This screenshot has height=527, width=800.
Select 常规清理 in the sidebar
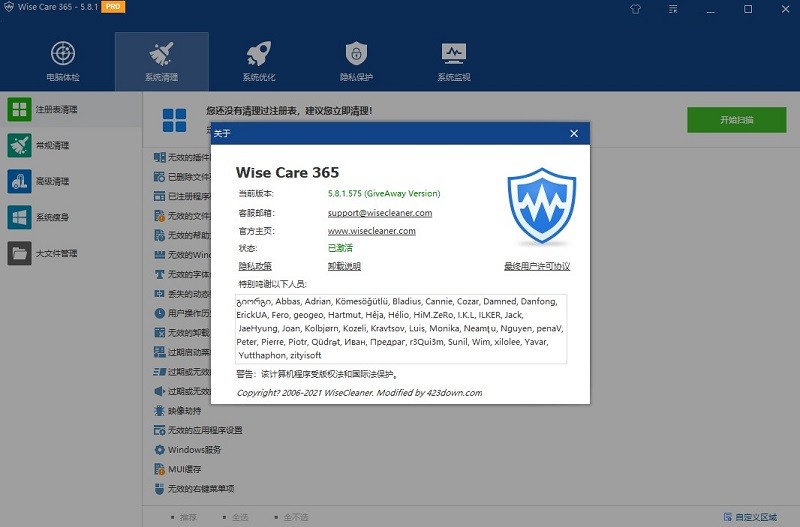[x=71, y=145]
